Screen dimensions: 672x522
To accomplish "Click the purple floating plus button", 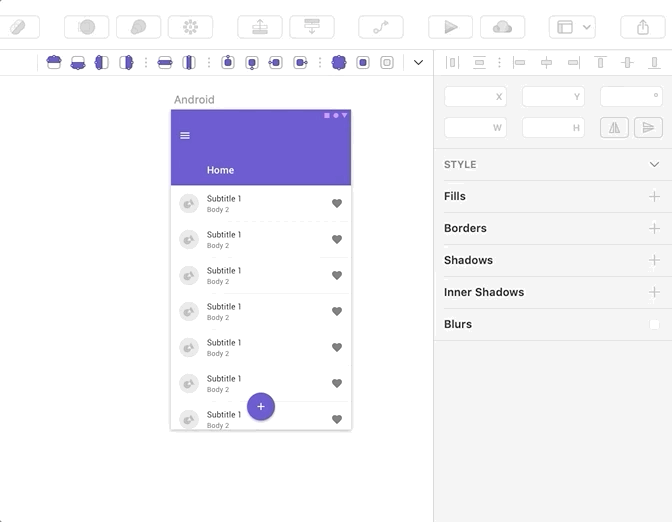I will [x=261, y=407].
